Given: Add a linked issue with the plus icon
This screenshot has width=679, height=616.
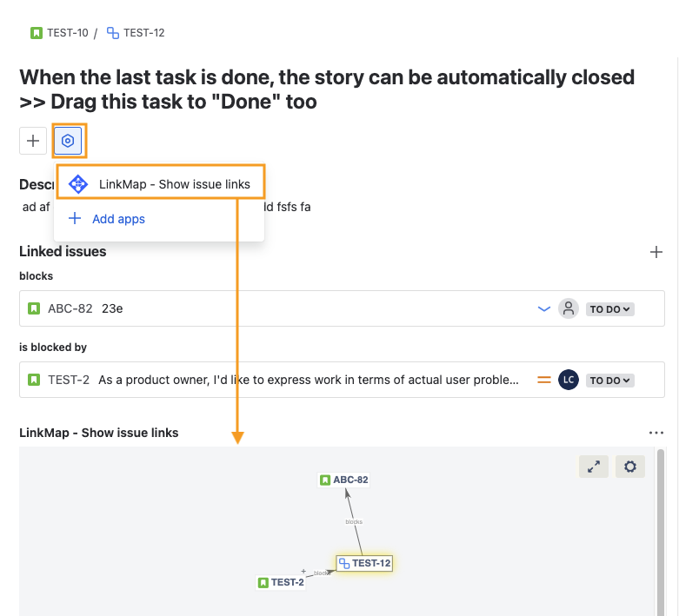Looking at the screenshot, I should coord(656,252).
